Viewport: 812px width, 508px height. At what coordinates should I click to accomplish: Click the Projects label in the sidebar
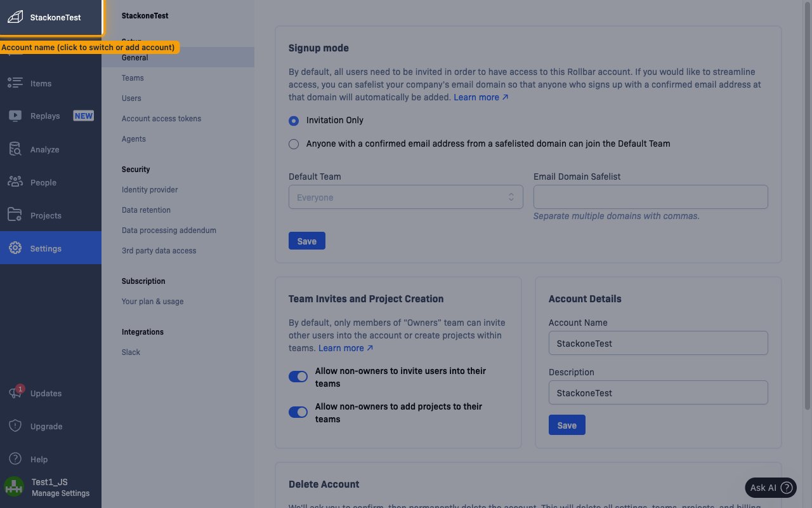[x=46, y=216]
